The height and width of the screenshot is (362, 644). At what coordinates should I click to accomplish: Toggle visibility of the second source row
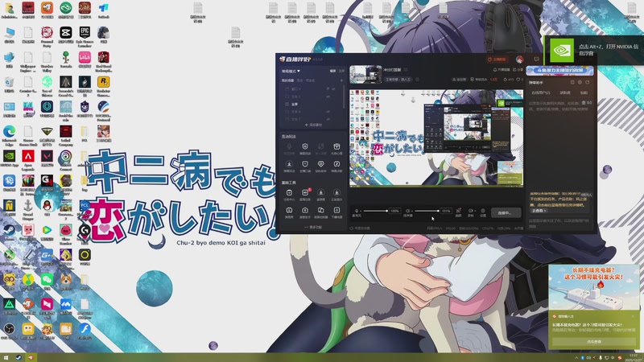point(328,97)
